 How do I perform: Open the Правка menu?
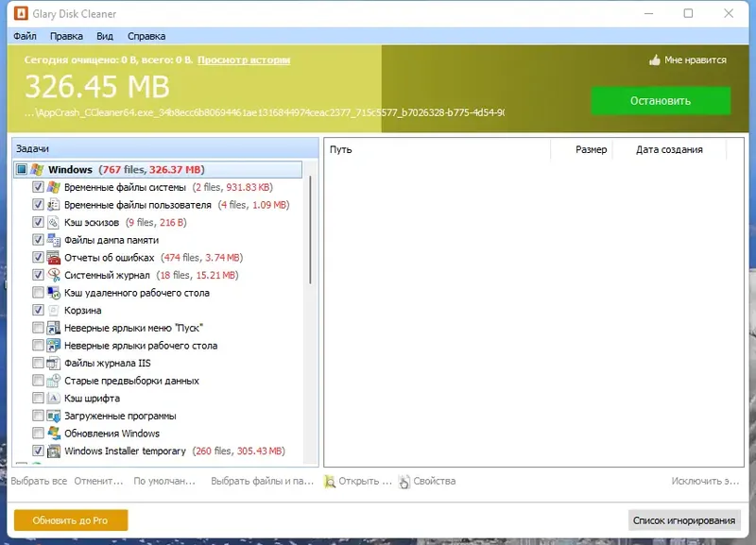point(66,36)
